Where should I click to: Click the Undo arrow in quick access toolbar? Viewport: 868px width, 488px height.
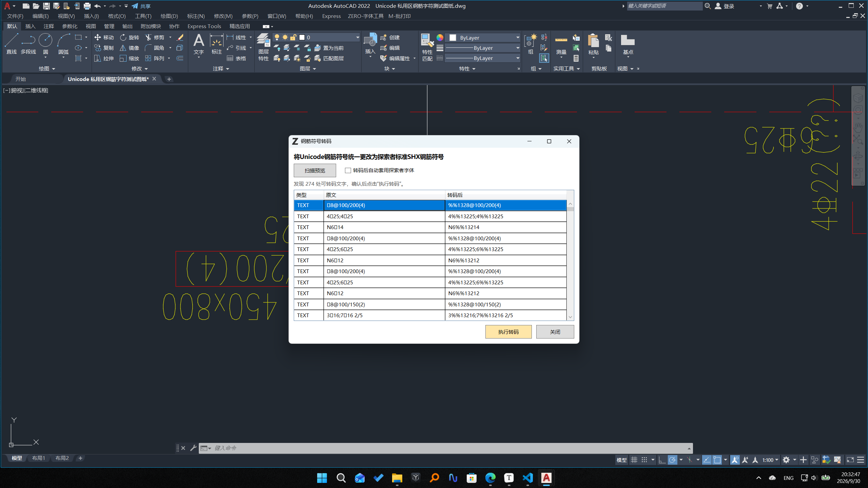tap(97, 6)
